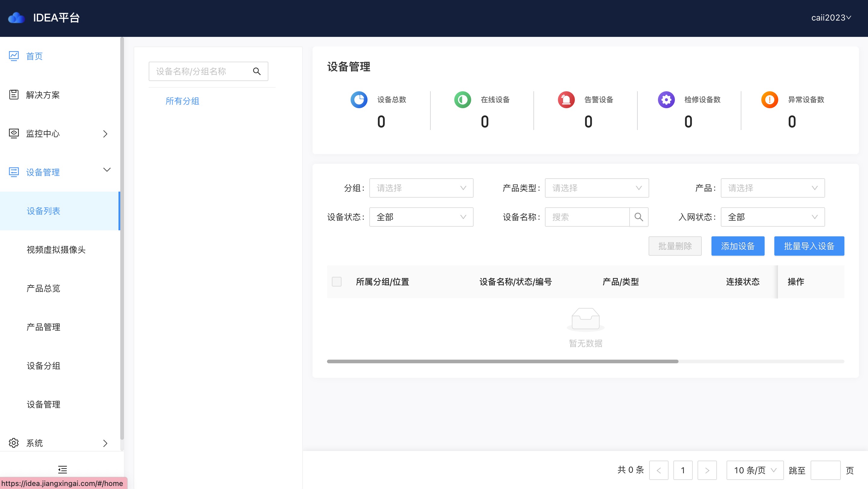Click the 解决方案 document icon
This screenshot has width=868, height=489.
click(14, 95)
